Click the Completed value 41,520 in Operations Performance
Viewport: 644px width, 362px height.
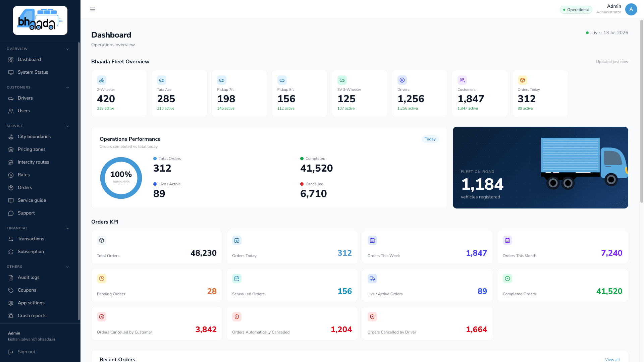coord(316,168)
